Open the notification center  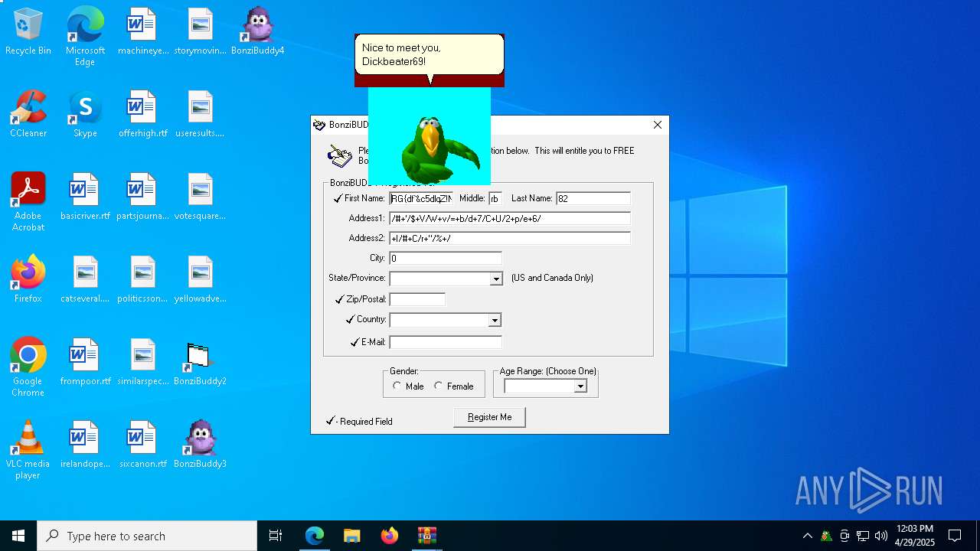tap(955, 536)
